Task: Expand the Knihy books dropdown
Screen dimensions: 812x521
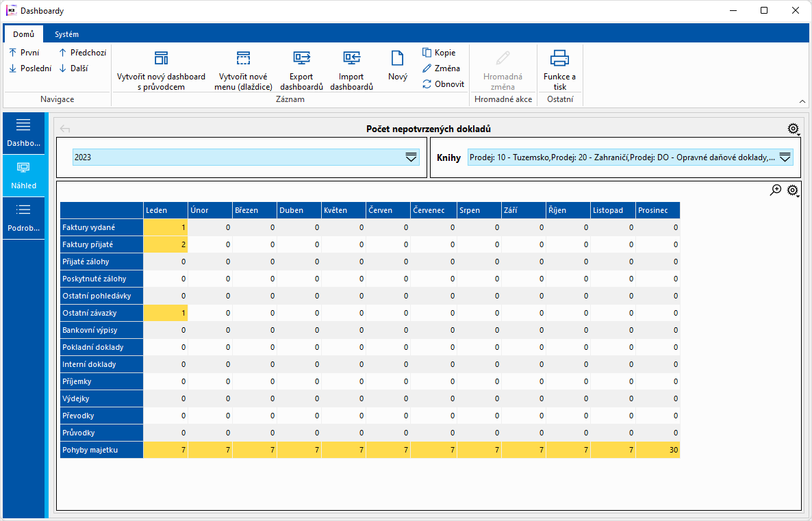Action: 785,157
